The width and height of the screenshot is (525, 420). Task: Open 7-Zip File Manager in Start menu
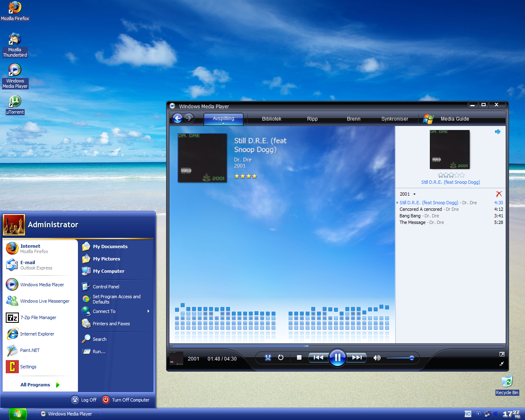click(x=40, y=317)
